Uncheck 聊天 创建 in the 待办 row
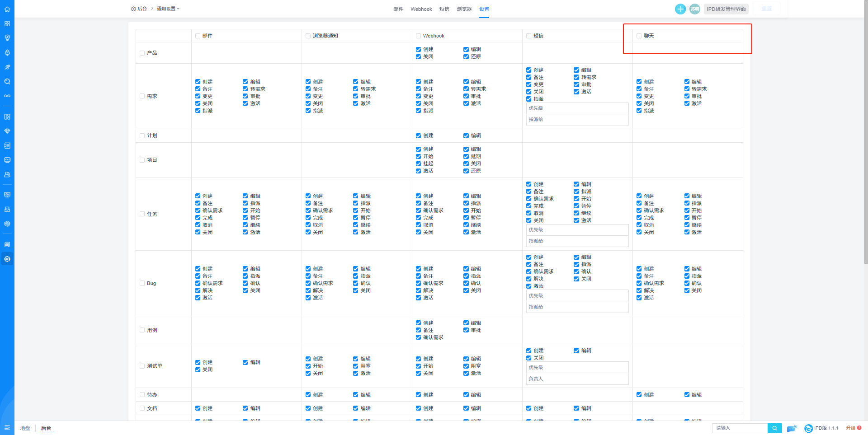This screenshot has height=435, width=868. pos(639,395)
